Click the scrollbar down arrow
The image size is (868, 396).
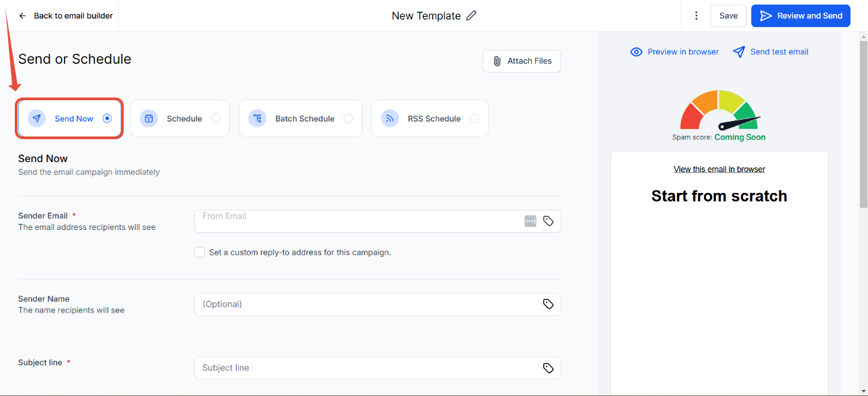click(x=863, y=391)
